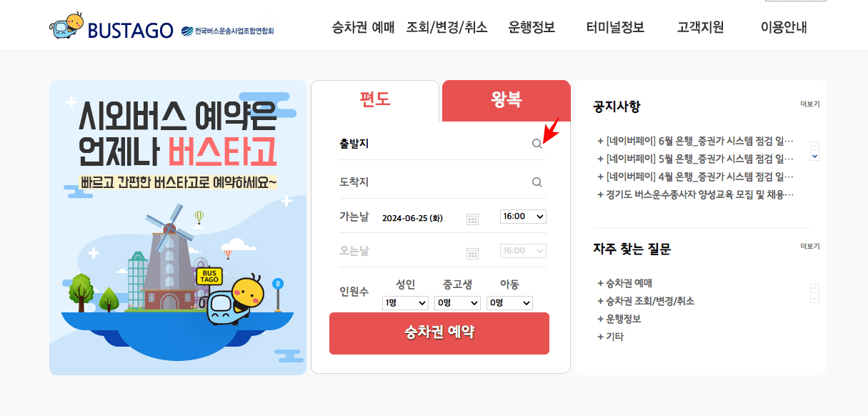Image resolution: width=868 pixels, height=416 pixels.
Task: Open the calendar icon for 가는날
Action: [x=472, y=219]
